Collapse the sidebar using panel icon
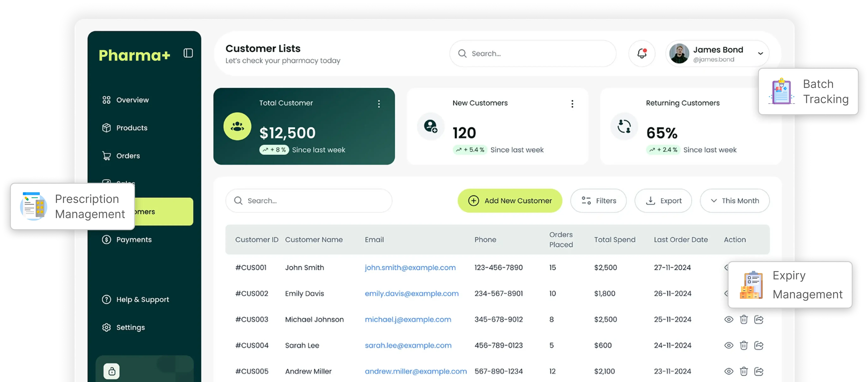Image resolution: width=868 pixels, height=382 pixels. click(x=188, y=53)
